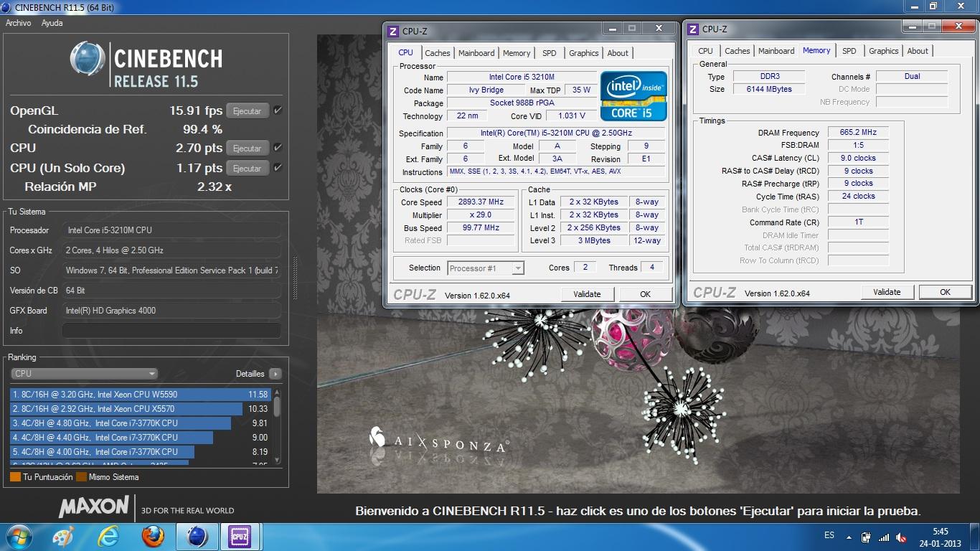Switch to Mainboard tab in first CPU-Z
The width and height of the screenshot is (980, 551).
(476, 53)
